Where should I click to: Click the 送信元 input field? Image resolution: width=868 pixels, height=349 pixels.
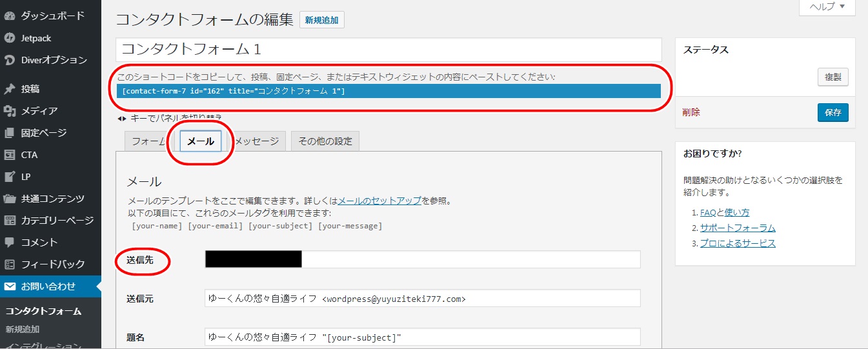[x=422, y=299]
